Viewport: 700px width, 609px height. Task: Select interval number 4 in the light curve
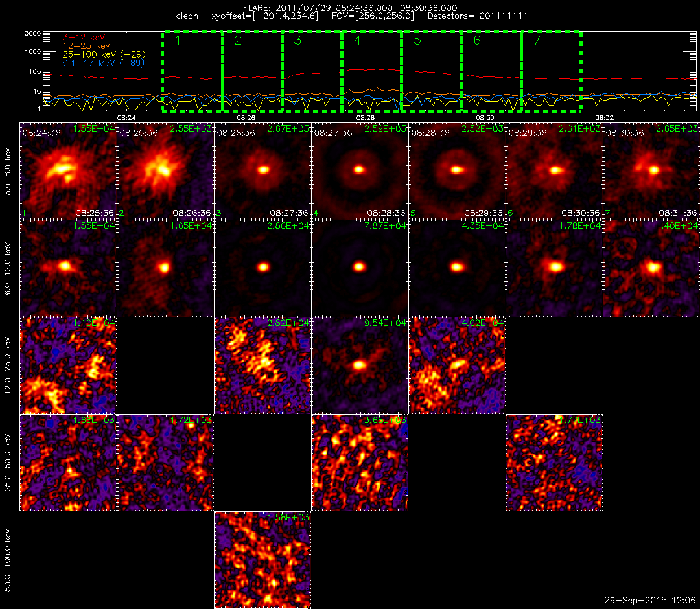coord(372,71)
